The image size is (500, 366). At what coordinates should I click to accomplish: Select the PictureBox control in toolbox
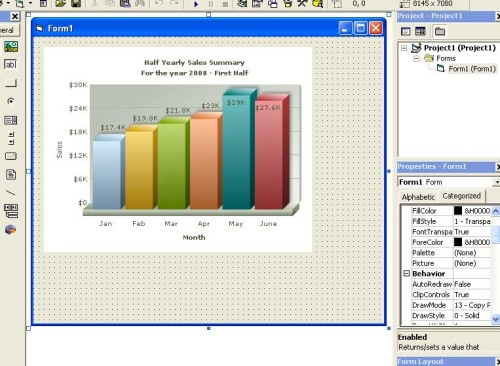pyautogui.click(x=11, y=46)
